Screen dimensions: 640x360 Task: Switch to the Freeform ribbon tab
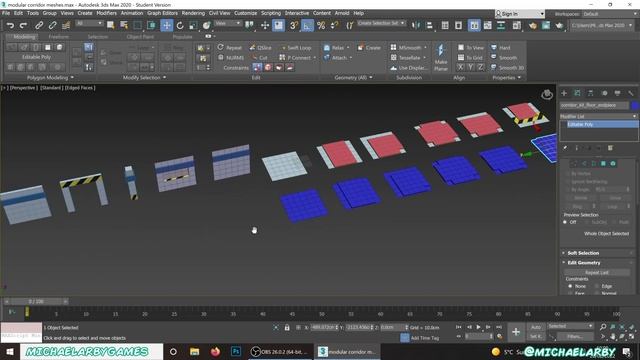click(x=58, y=37)
